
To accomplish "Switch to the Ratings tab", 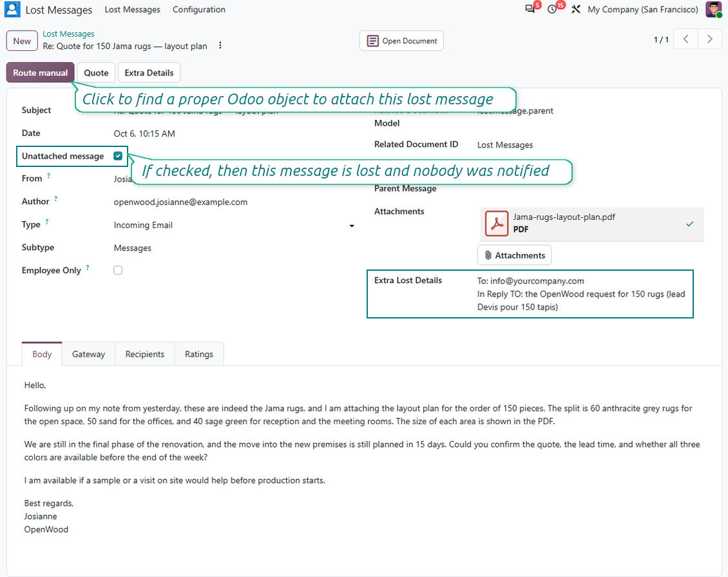I will [x=198, y=354].
